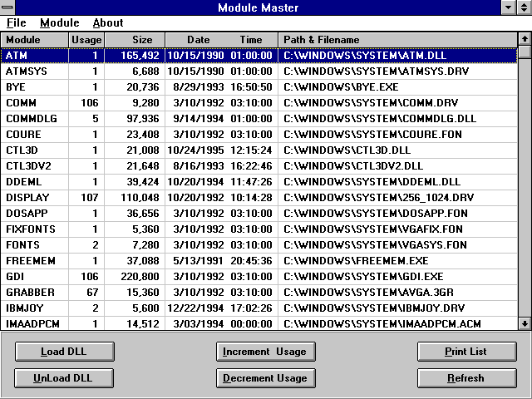The image size is (532, 399).
Task: Click the scroll up arrow
Action: pos(525,38)
